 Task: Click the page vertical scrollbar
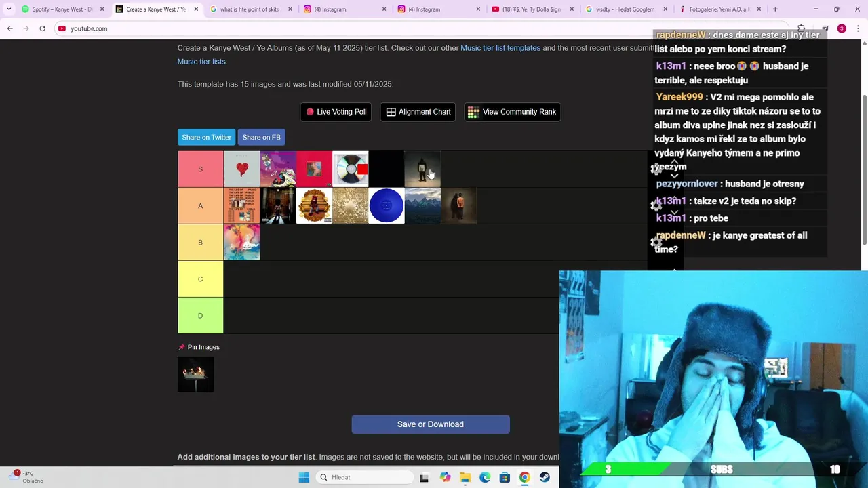pos(865,169)
